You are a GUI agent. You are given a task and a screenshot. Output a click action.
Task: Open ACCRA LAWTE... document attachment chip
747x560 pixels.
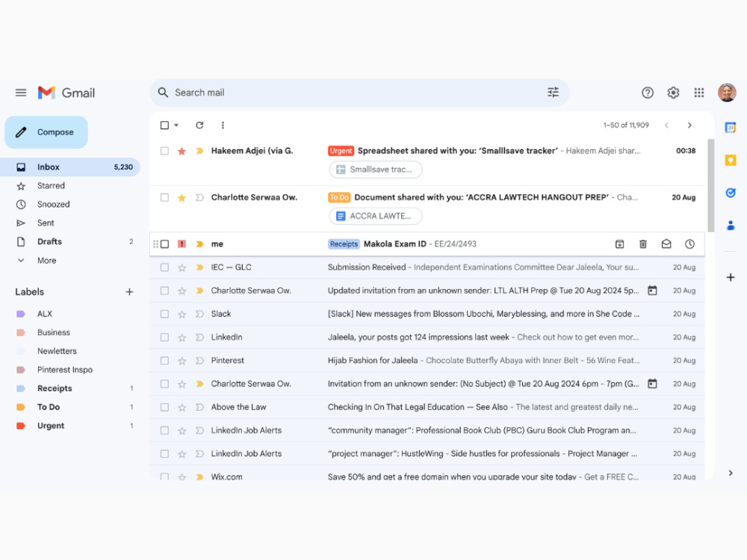click(x=376, y=217)
